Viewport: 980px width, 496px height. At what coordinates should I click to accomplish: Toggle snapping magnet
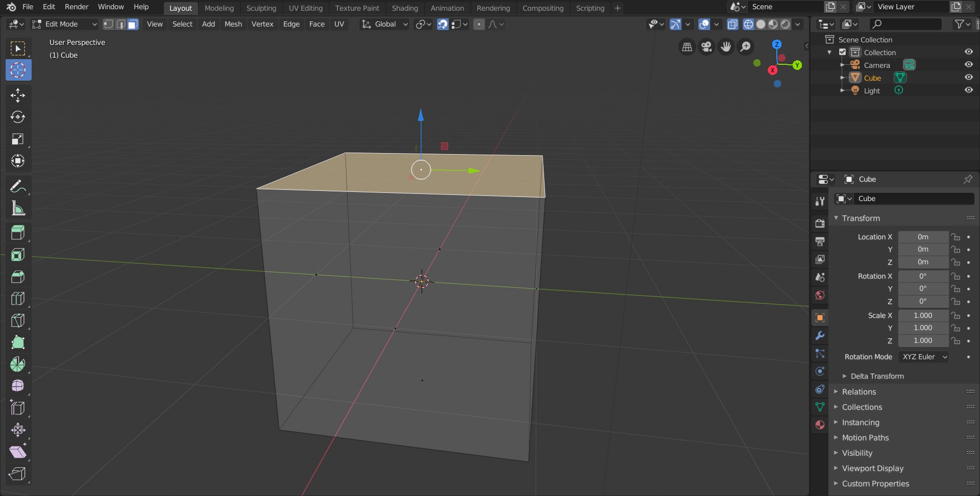coord(443,24)
